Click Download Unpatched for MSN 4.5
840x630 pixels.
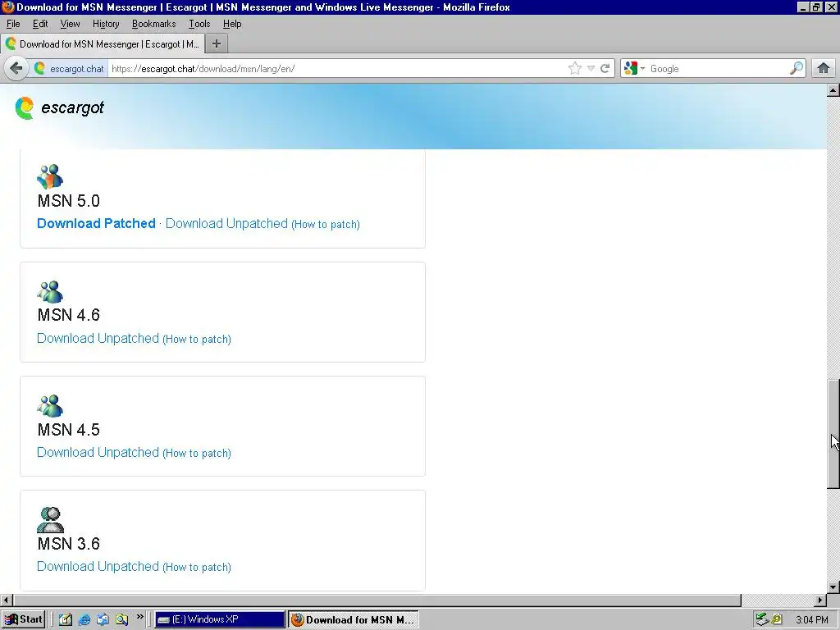pyautogui.click(x=98, y=453)
